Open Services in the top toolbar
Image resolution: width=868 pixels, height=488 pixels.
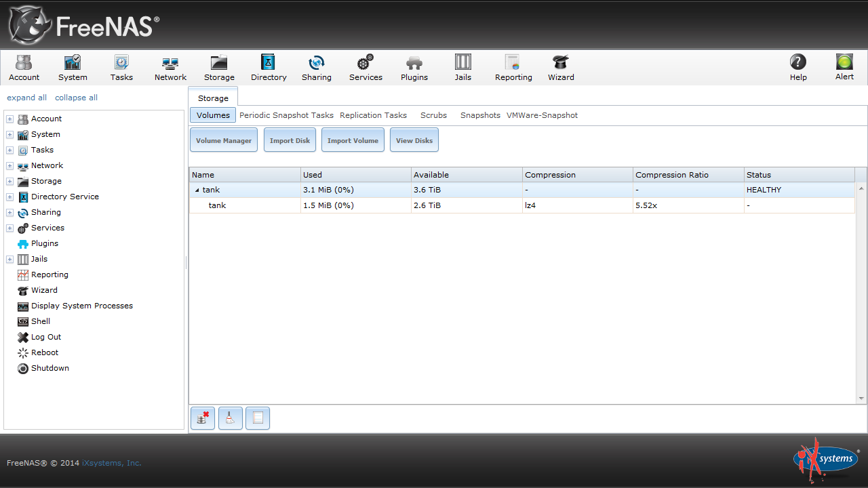[x=366, y=68]
